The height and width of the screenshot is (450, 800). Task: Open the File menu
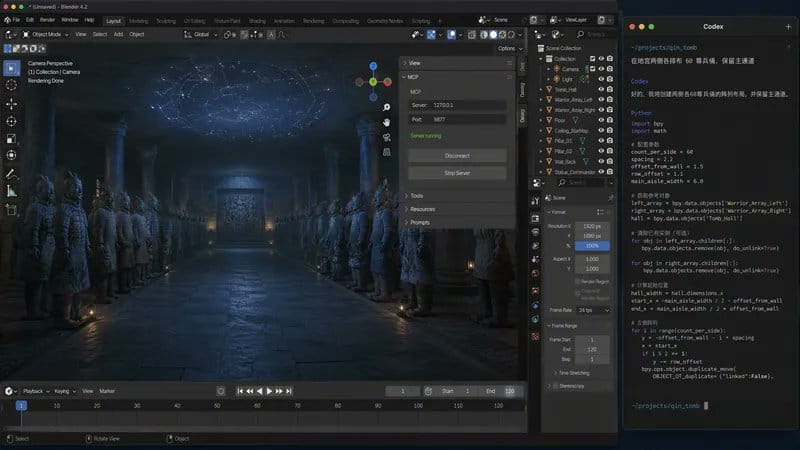pos(16,20)
